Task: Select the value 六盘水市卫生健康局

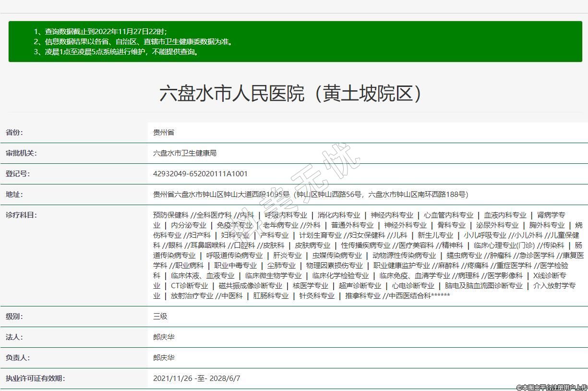Action: [x=185, y=153]
